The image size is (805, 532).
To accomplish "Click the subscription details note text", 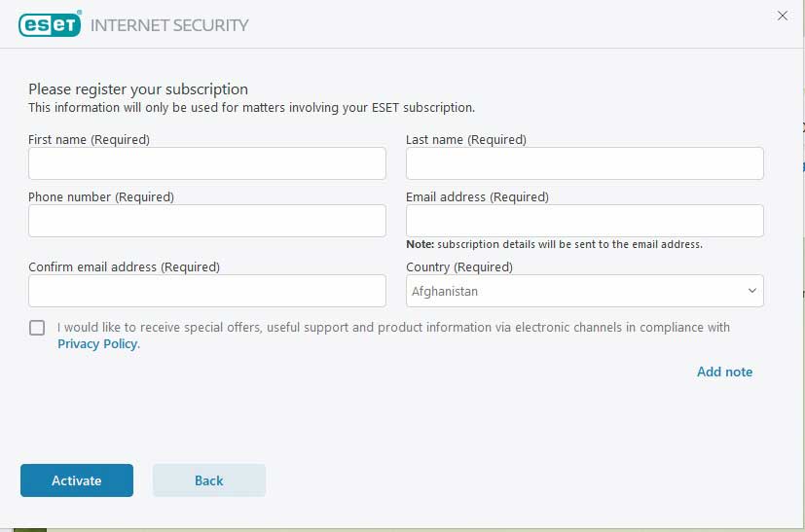I will click(554, 244).
